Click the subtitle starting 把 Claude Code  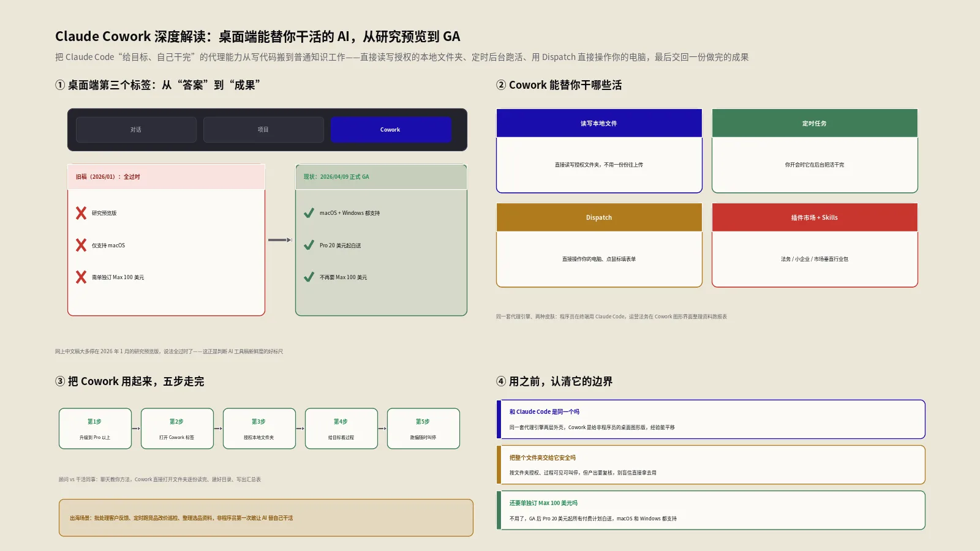coord(402,57)
